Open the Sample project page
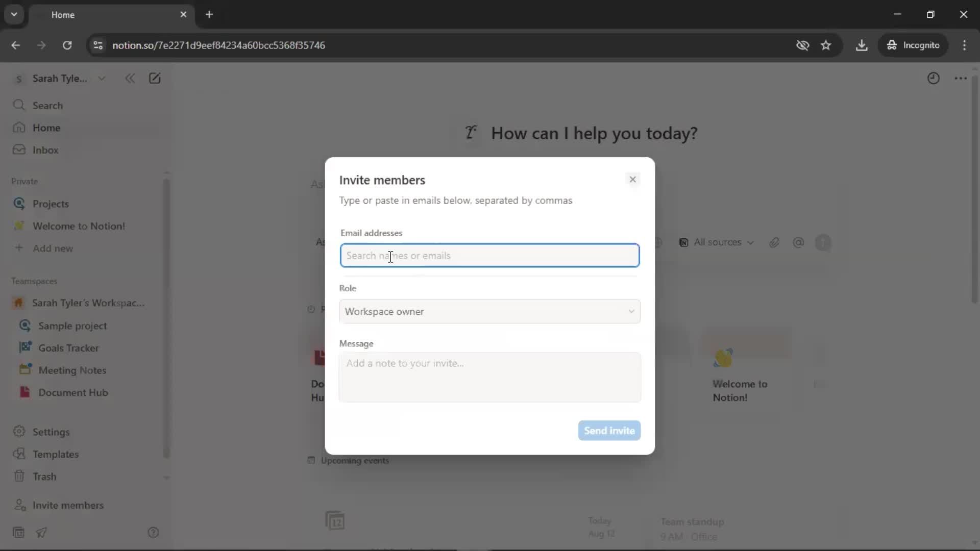 click(72, 325)
